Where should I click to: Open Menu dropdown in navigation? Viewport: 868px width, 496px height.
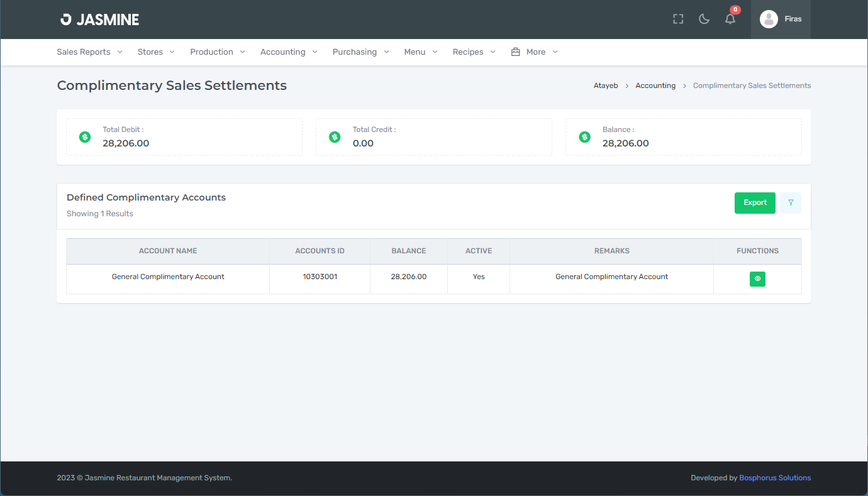click(x=421, y=52)
